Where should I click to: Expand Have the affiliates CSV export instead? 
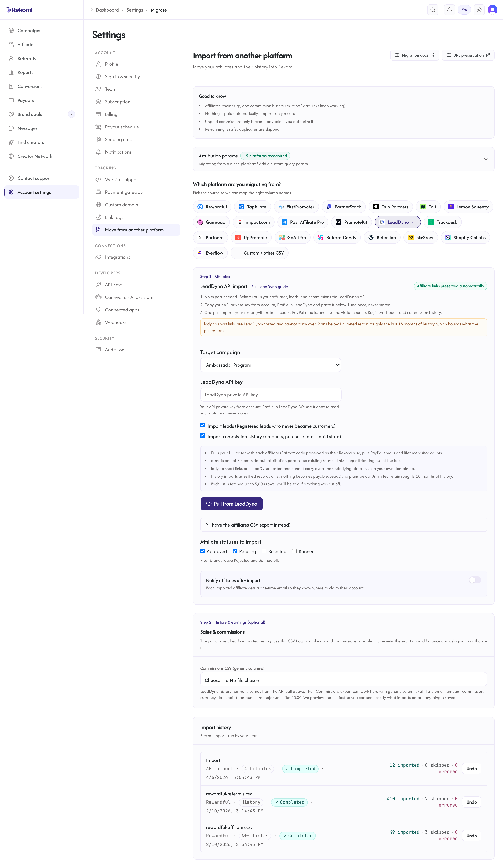coord(344,525)
